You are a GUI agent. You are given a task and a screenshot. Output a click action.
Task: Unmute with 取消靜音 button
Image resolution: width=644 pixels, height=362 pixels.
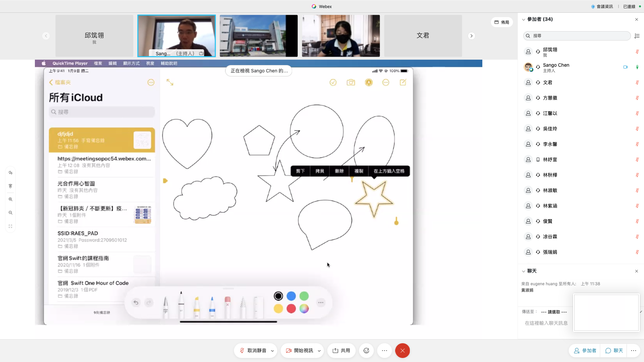click(x=253, y=351)
